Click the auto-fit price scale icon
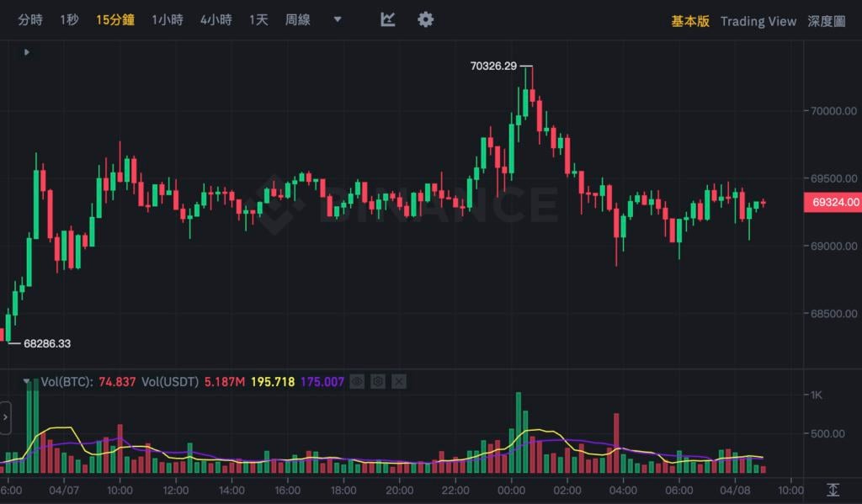 pyautogui.click(x=833, y=489)
